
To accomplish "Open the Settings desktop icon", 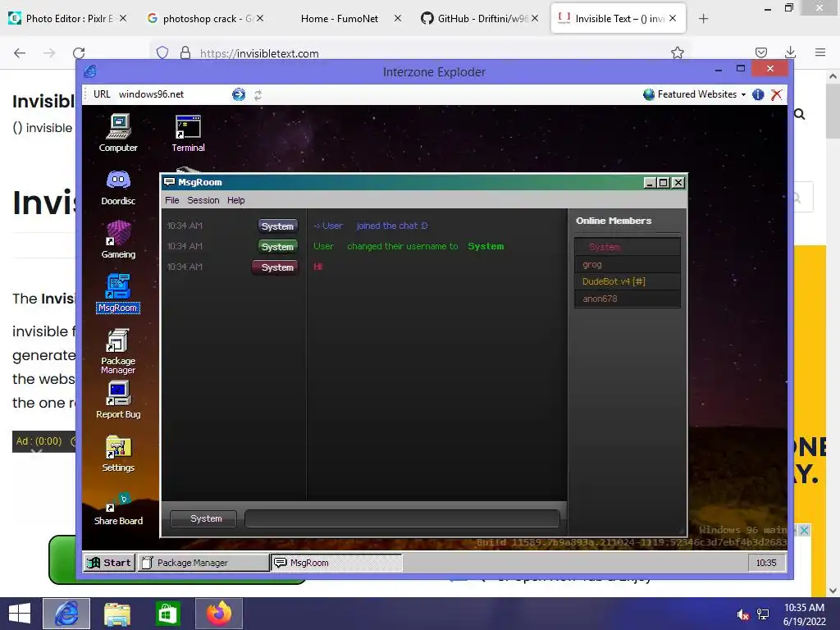I will click(x=118, y=453).
